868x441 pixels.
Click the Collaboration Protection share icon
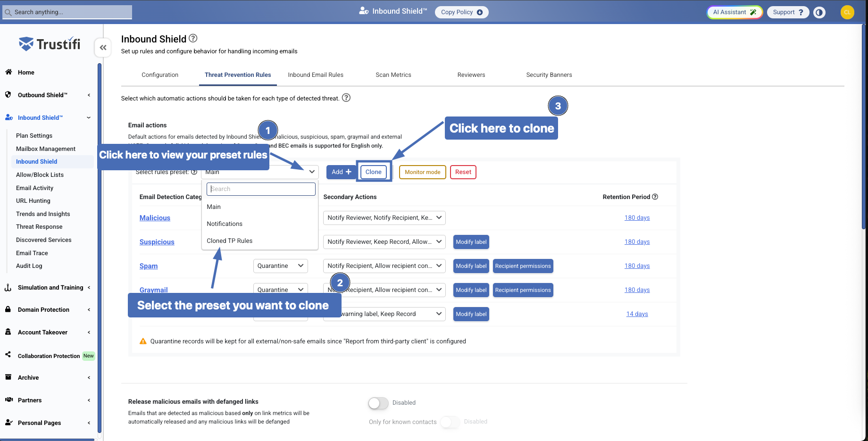click(8, 355)
